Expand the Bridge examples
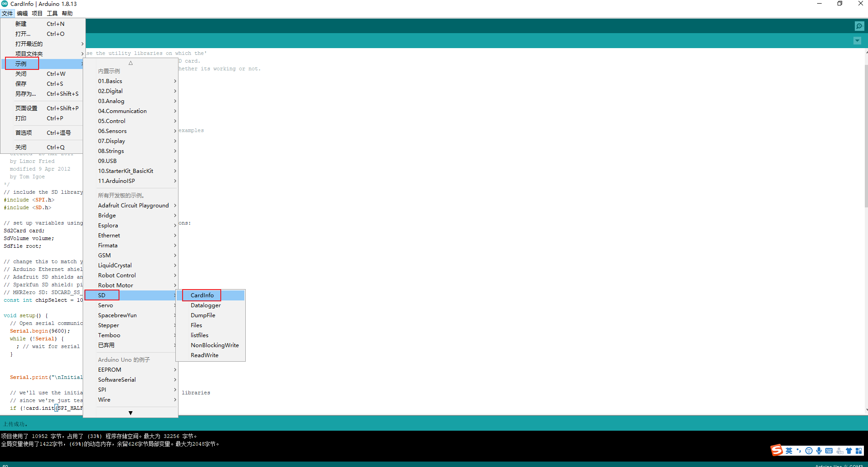Viewport: 868px width, 467px height. [x=130, y=215]
